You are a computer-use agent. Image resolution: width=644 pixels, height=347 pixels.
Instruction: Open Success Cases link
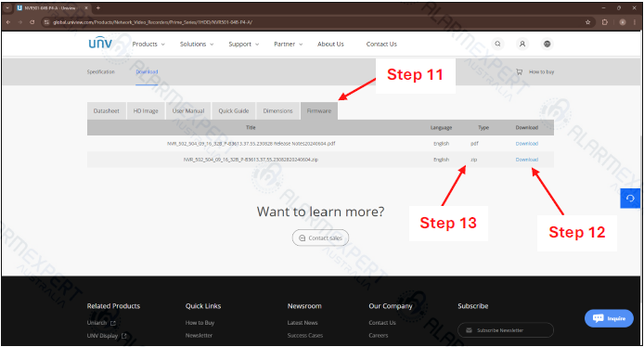tap(305, 336)
